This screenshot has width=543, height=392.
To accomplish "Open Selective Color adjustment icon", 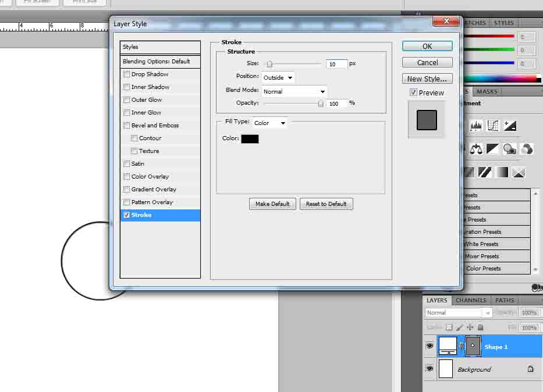I will [519, 172].
